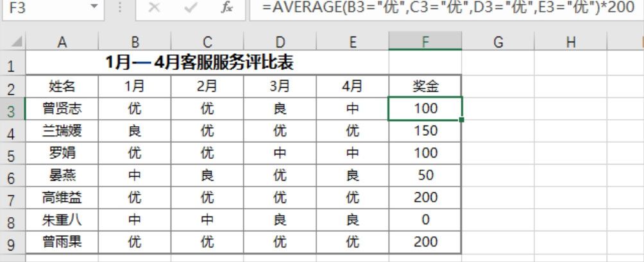The height and width of the screenshot is (262, 644).
Task: Click bonus cell showing 150
Action: coord(425,131)
